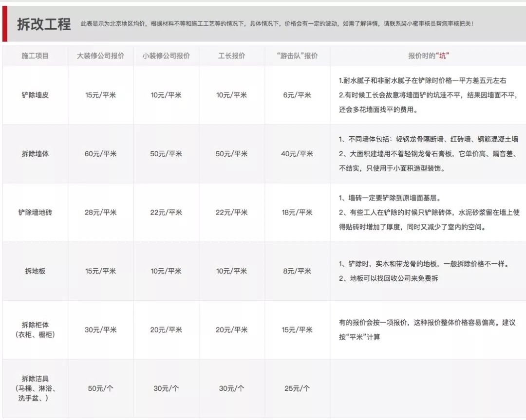Click the red 坑 text in header

pyautogui.click(x=443, y=56)
